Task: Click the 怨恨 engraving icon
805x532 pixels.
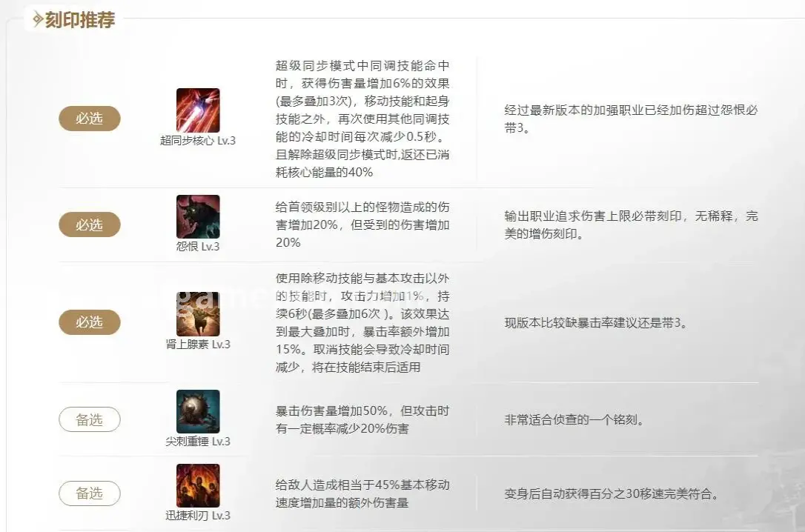Action: 198,216
